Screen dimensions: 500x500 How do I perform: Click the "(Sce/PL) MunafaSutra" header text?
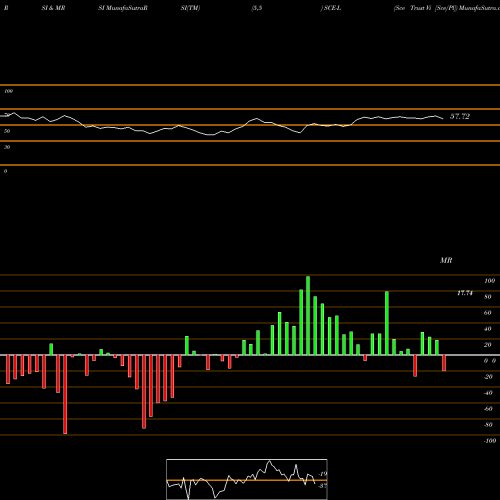click(467, 8)
